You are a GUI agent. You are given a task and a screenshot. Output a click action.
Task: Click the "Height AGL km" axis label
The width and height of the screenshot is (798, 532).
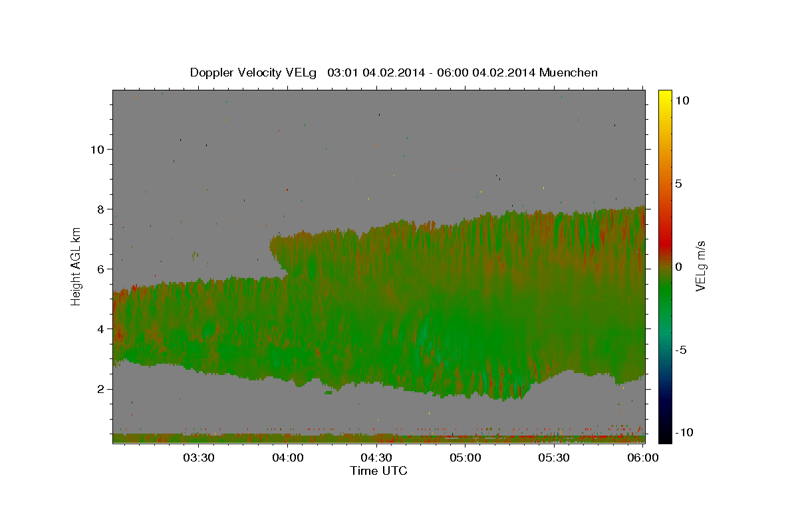tap(76, 266)
